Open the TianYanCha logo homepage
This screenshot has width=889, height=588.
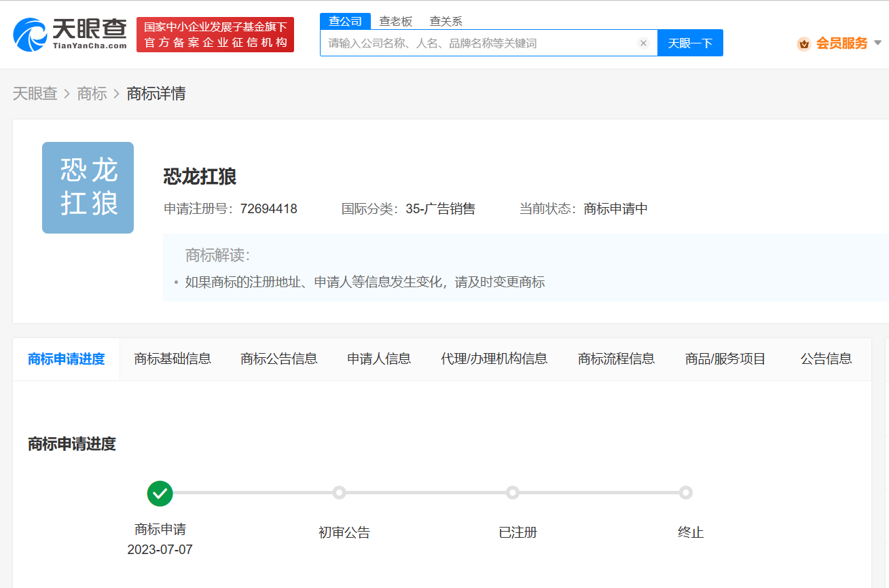[x=70, y=34]
